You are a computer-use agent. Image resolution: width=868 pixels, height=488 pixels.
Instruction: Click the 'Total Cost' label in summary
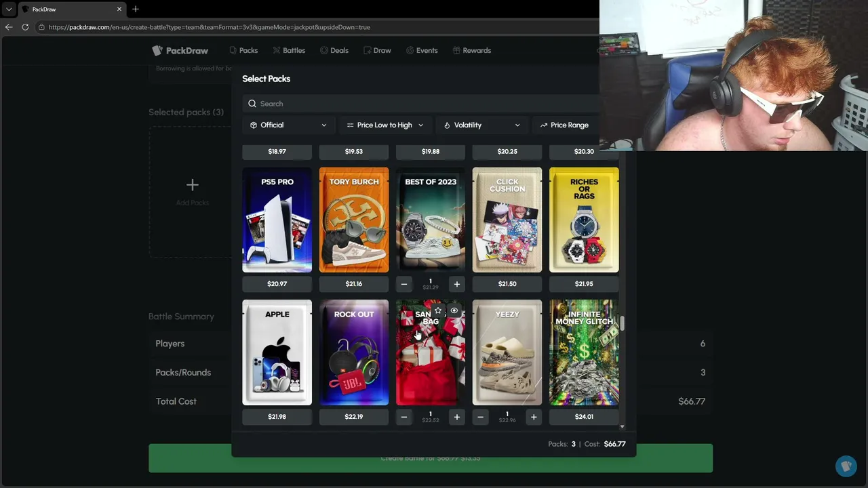[x=176, y=401]
